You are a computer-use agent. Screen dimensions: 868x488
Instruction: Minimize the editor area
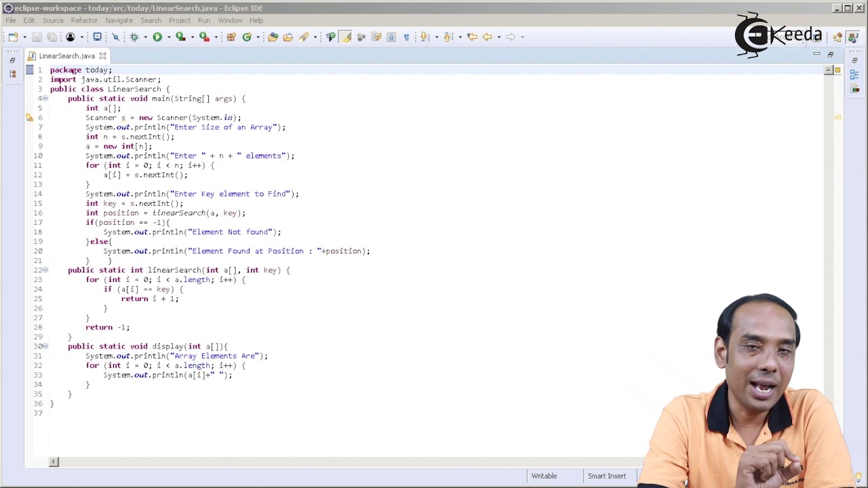point(816,54)
